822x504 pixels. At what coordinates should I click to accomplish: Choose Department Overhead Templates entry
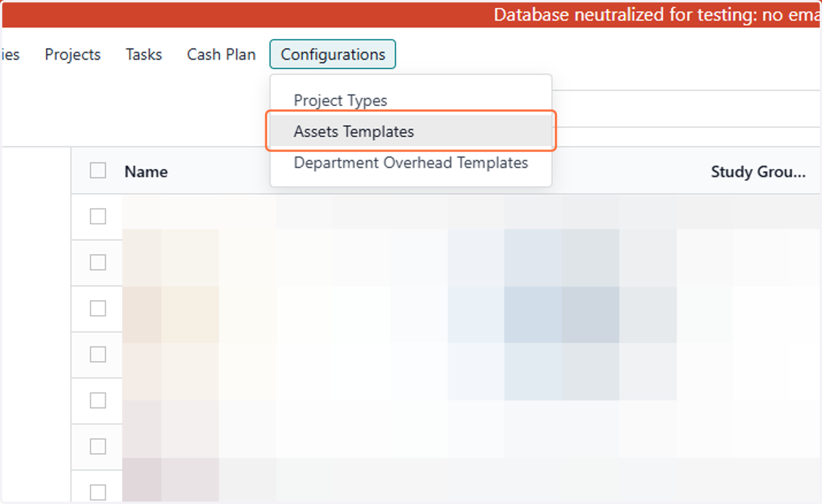coord(411,163)
